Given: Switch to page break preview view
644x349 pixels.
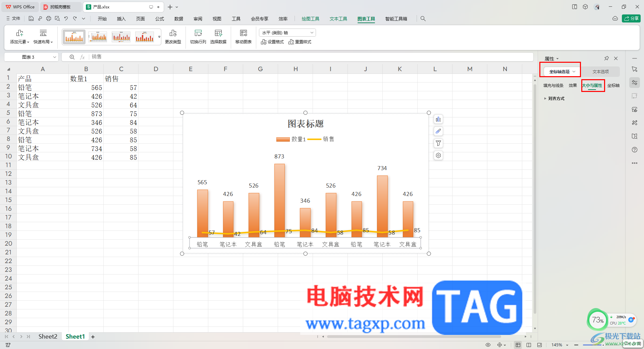Looking at the screenshot, I should (x=539, y=345).
